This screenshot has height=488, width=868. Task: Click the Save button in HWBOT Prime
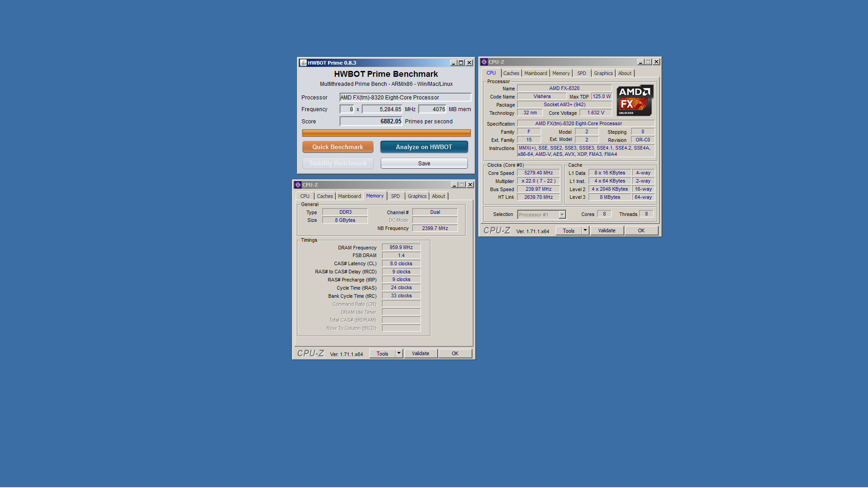(x=424, y=163)
